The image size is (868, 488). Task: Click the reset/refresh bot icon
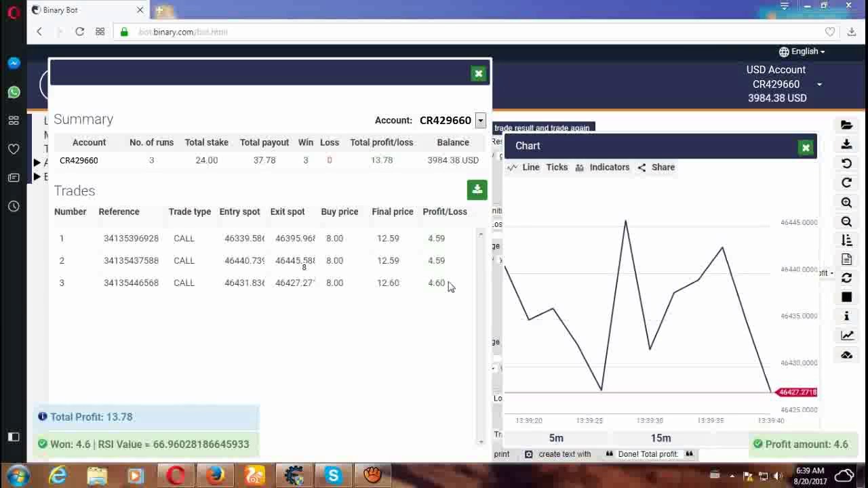tap(846, 278)
